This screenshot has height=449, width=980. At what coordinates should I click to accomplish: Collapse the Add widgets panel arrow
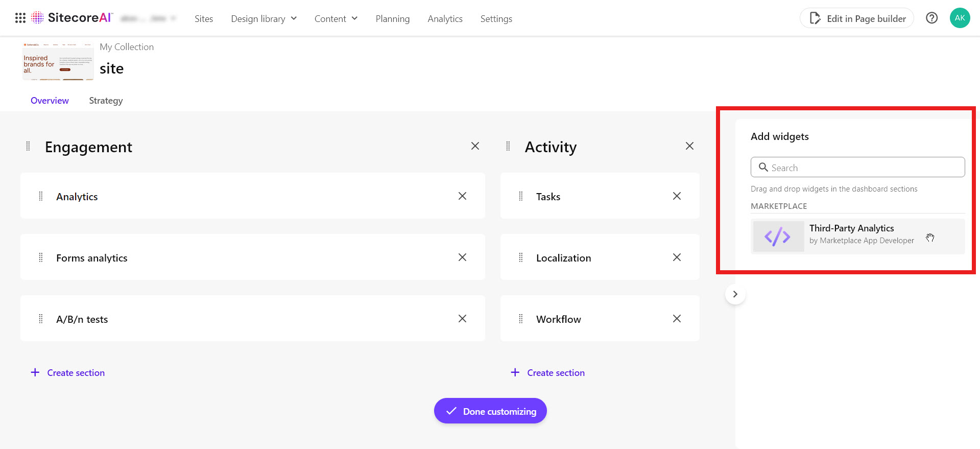pyautogui.click(x=735, y=294)
